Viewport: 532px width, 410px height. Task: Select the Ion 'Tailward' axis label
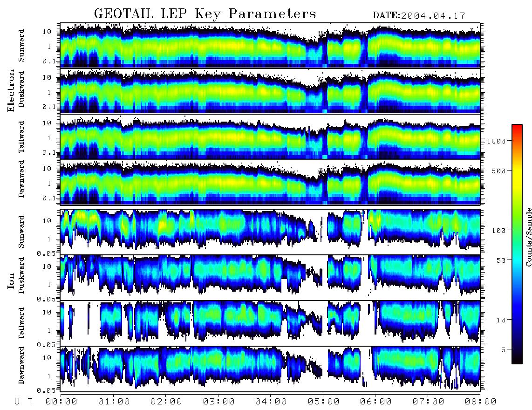[x=21, y=323]
